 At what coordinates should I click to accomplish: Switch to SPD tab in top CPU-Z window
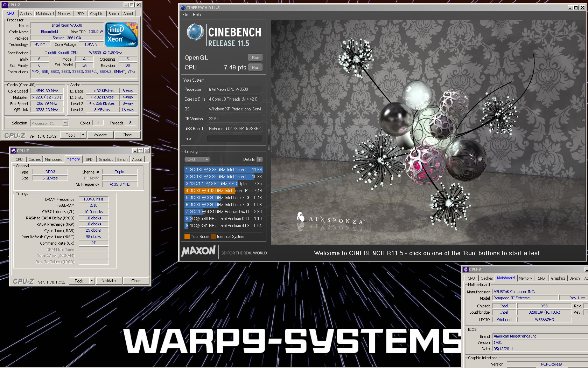tap(80, 14)
